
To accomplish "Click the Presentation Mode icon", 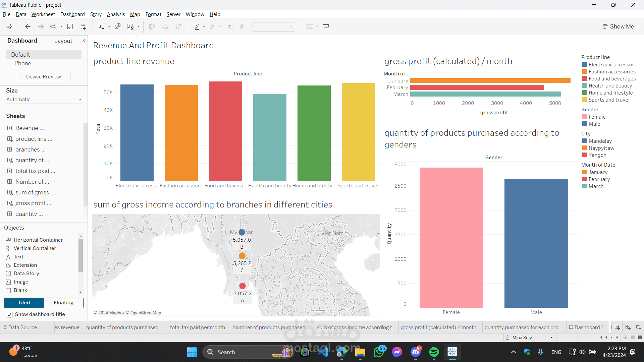I will (x=326, y=26).
